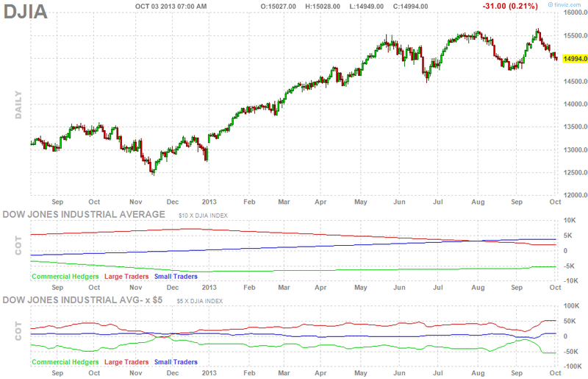Click the 50K axis label
The image size is (588, 379).
click(x=570, y=321)
